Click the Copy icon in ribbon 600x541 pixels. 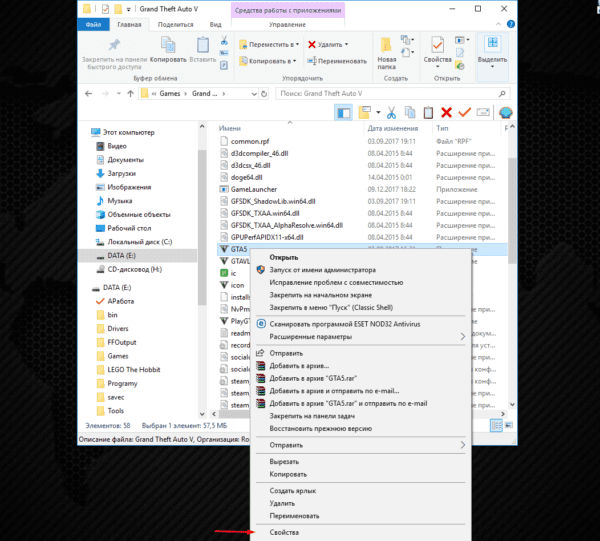coord(168,45)
